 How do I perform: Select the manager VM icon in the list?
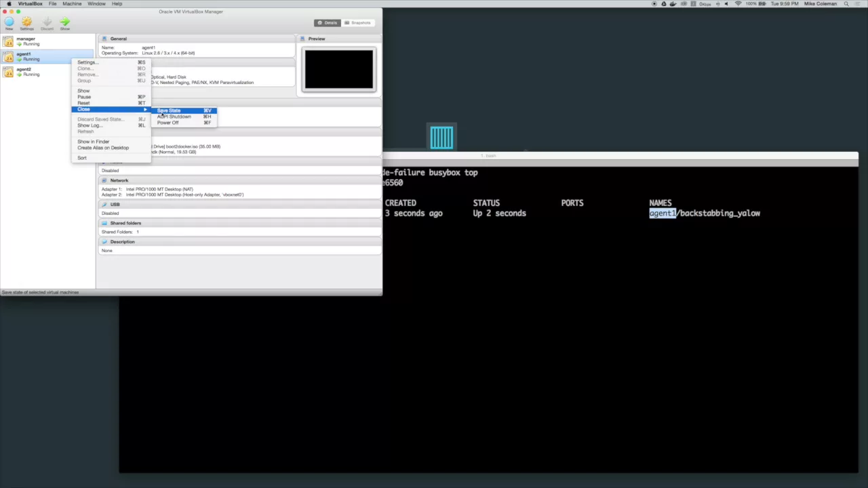pos(8,41)
